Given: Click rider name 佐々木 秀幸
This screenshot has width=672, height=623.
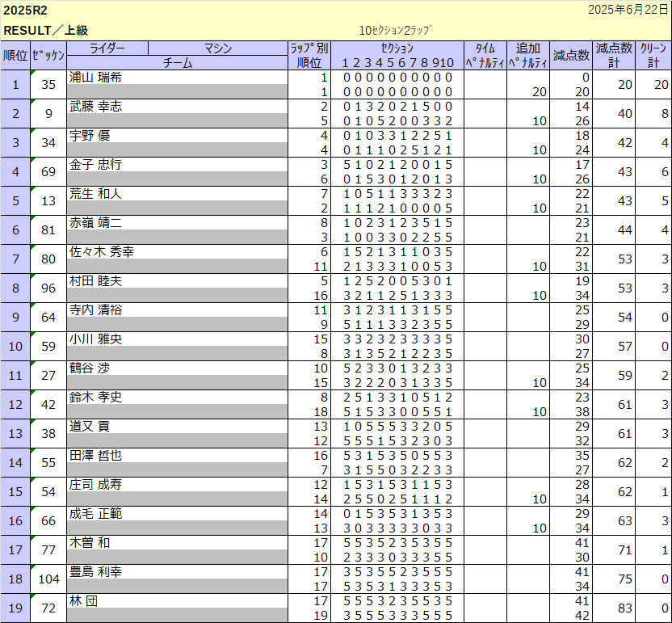Looking at the screenshot, I should click(102, 252).
